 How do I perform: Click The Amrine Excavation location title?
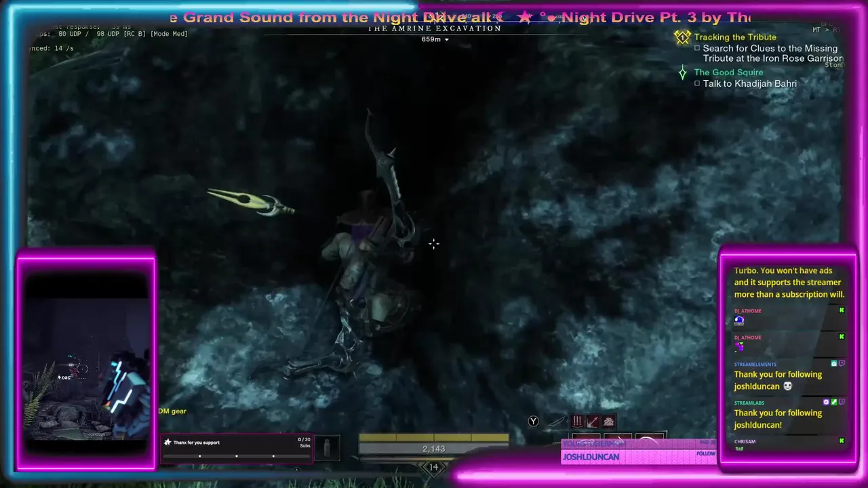pos(435,28)
